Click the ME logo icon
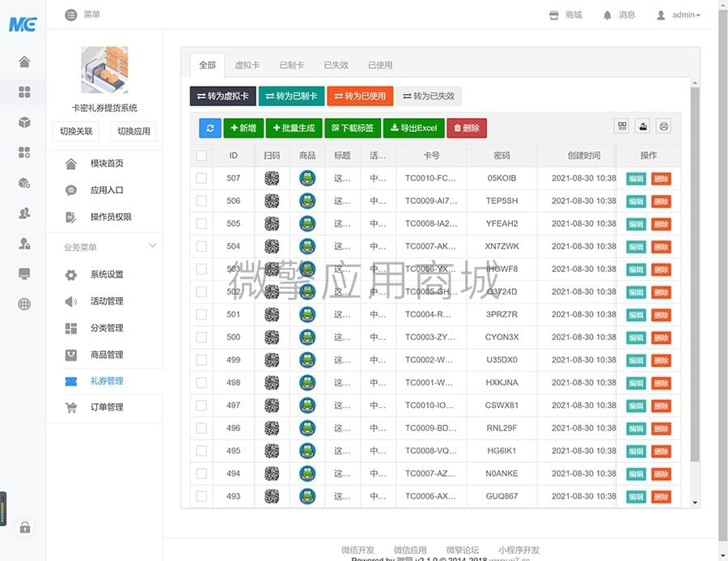Screen dimensions: 728x561 coord(23,23)
